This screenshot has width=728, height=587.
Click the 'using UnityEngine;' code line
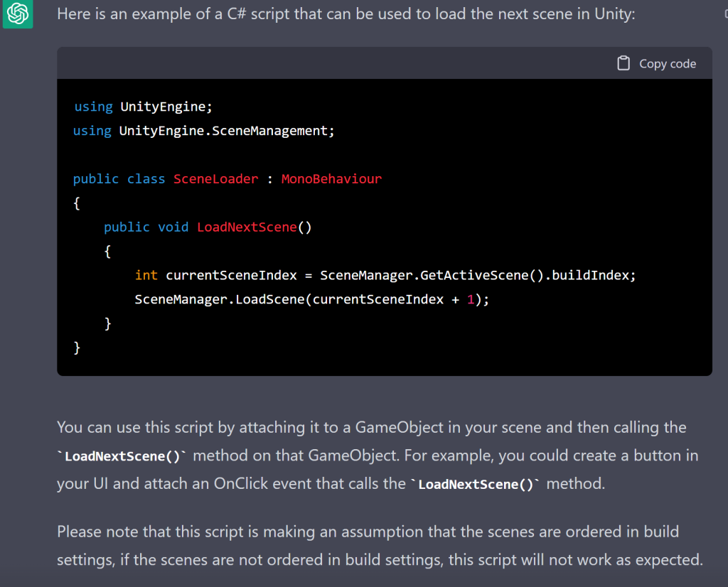point(143,107)
